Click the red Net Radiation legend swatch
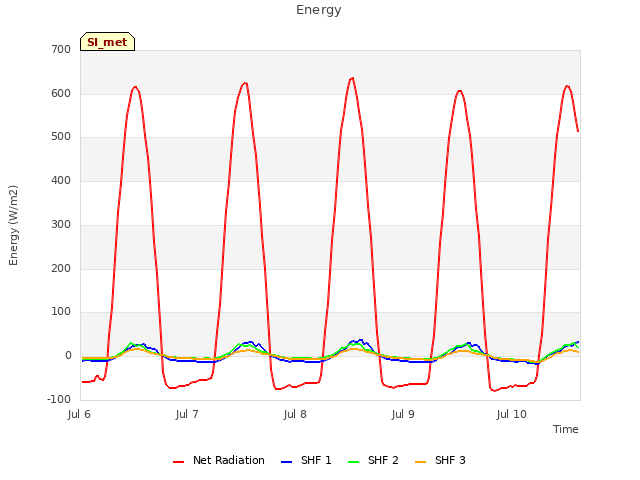640x480 pixels. [178, 462]
